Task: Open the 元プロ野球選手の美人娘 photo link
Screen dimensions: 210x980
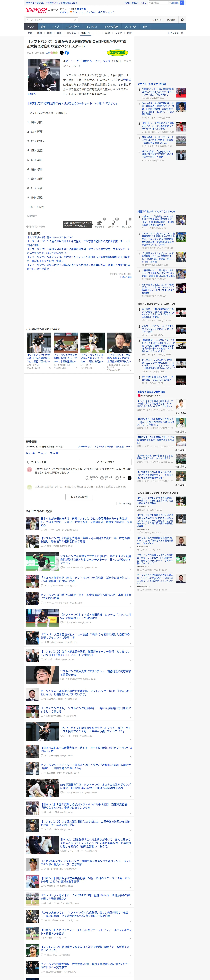Action: tap(72, 104)
